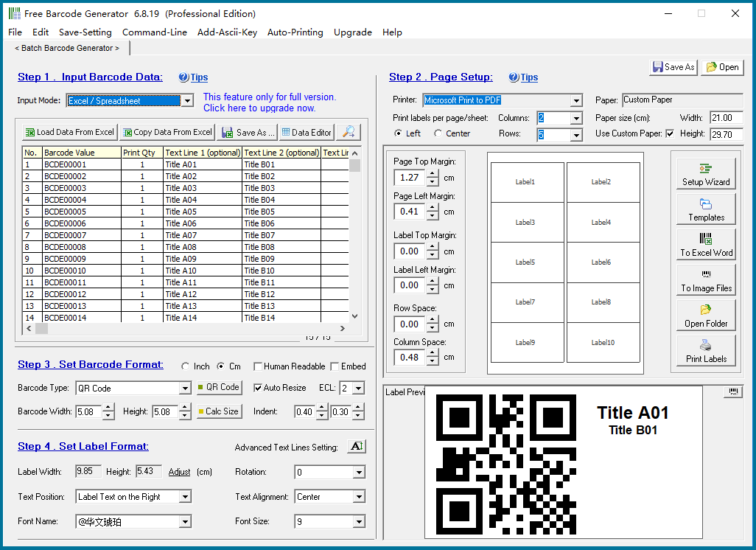Toggle Use Custom Paper checkbox
The height and width of the screenshot is (550, 756).
tap(670, 133)
